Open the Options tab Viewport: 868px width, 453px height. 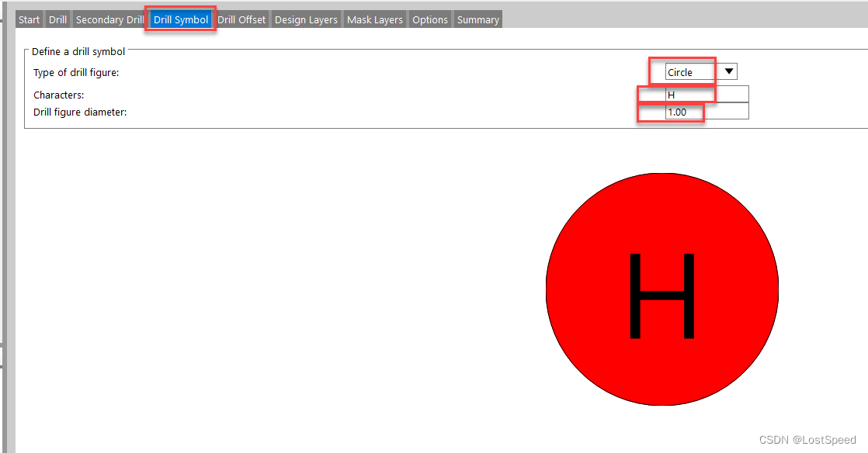[x=430, y=19]
